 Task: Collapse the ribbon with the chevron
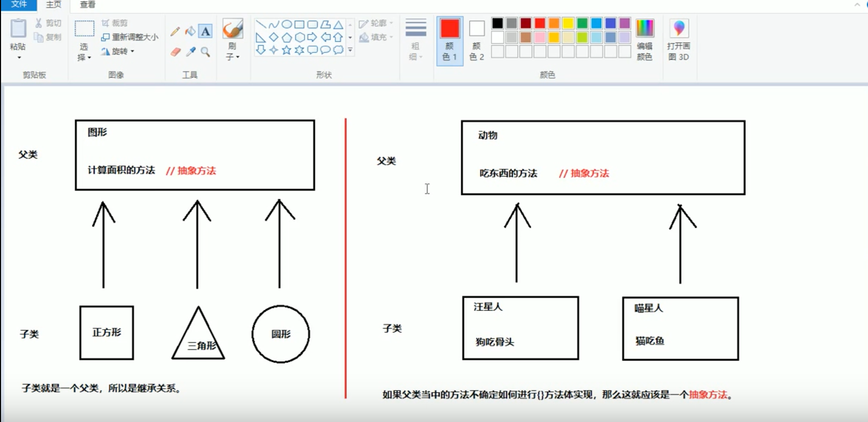pos(857,5)
